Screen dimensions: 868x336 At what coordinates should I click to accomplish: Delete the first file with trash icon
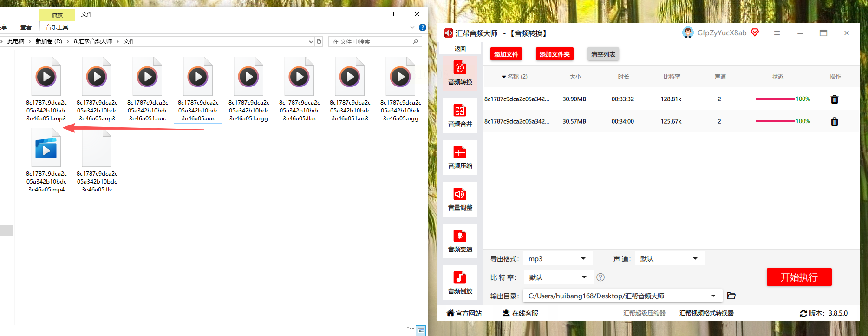click(x=834, y=99)
